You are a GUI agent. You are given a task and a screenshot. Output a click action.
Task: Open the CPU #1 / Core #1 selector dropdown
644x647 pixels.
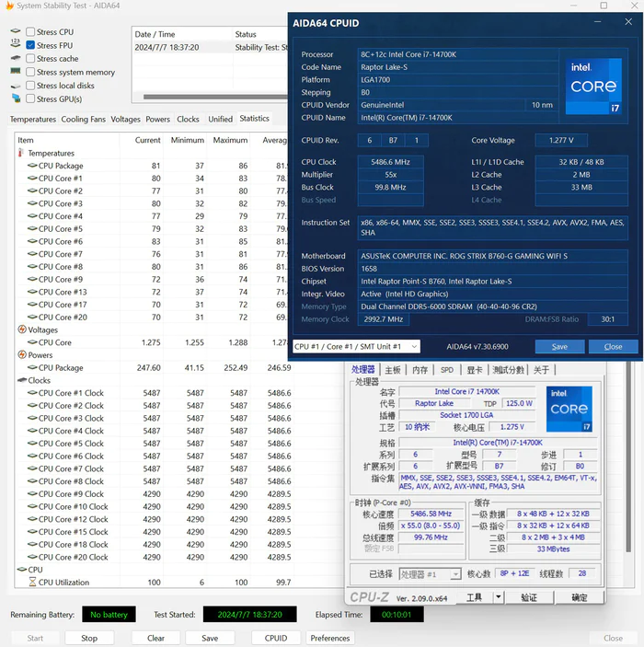point(357,347)
